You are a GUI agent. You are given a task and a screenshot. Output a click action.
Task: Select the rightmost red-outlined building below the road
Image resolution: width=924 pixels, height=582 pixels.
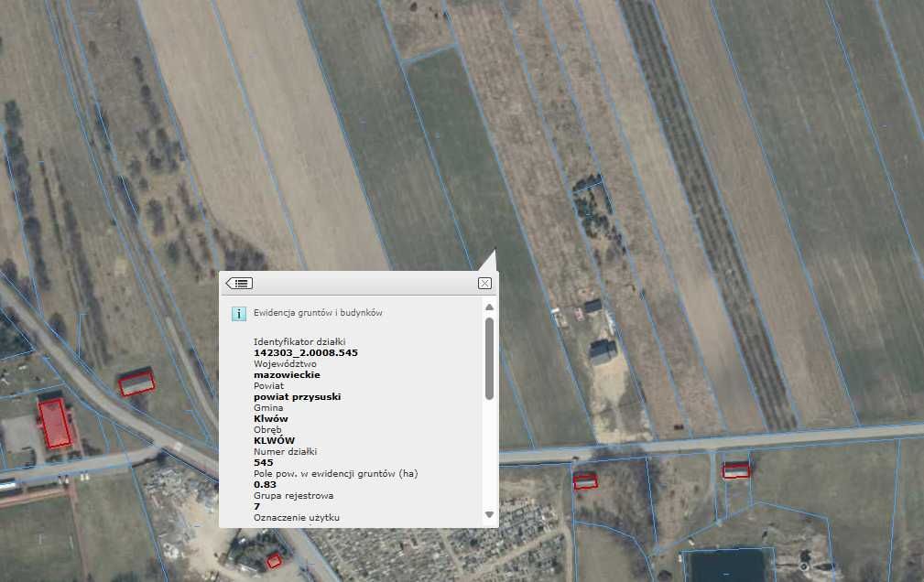point(735,470)
